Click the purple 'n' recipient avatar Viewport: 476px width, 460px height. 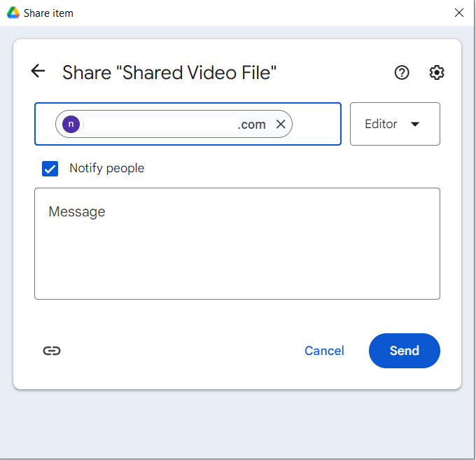click(x=71, y=124)
